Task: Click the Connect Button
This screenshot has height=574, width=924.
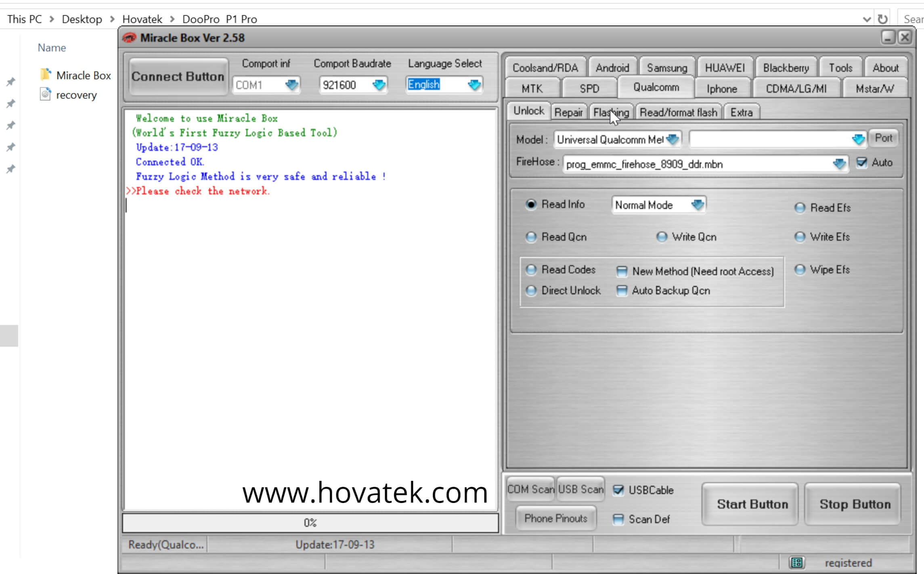Action: [x=178, y=76]
